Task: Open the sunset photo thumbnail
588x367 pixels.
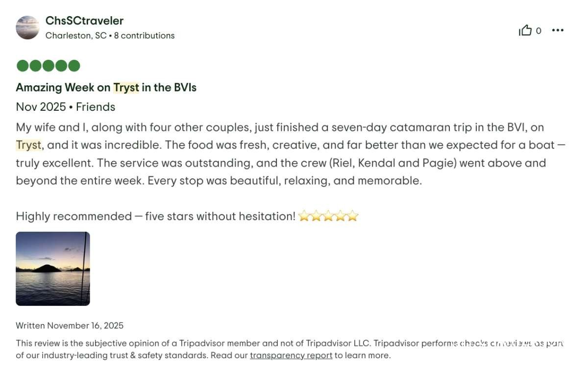Action: [53, 269]
